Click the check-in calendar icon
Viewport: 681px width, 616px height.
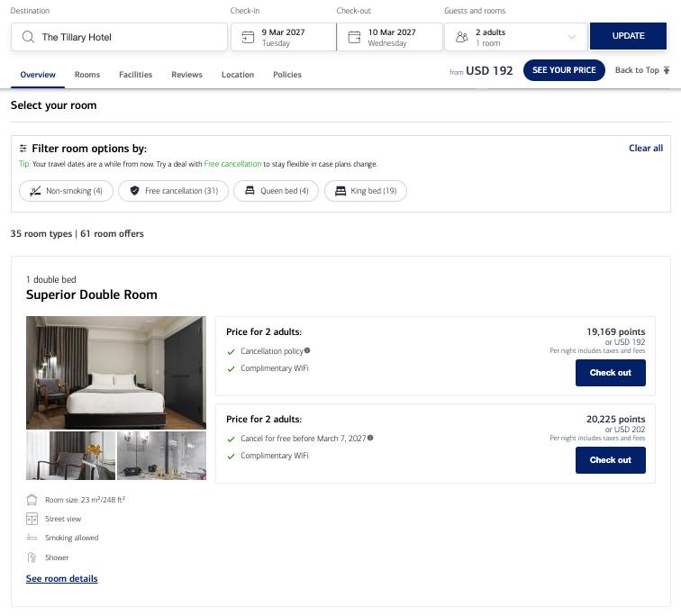pyautogui.click(x=248, y=37)
